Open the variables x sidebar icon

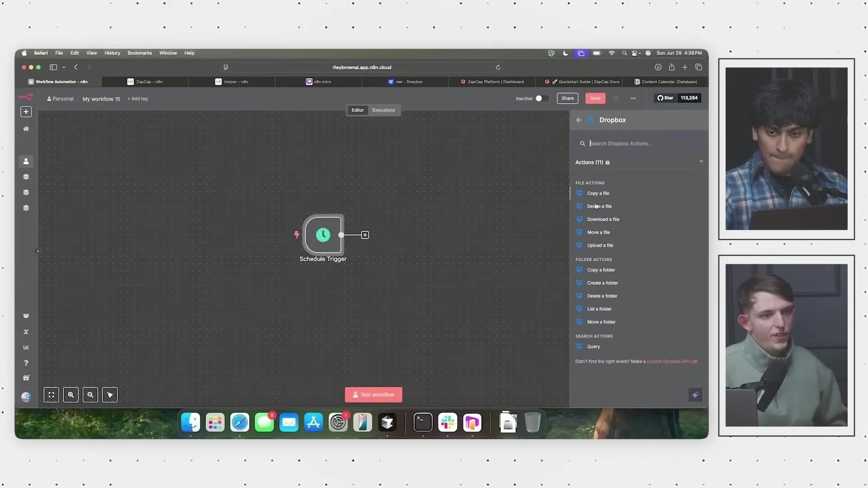coord(26,332)
